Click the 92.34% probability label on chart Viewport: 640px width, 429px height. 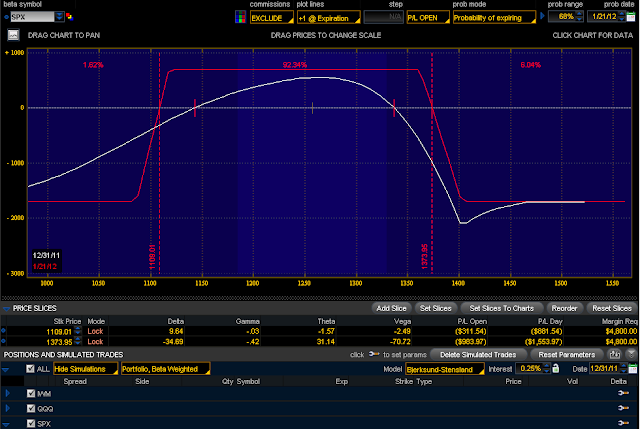(294, 65)
